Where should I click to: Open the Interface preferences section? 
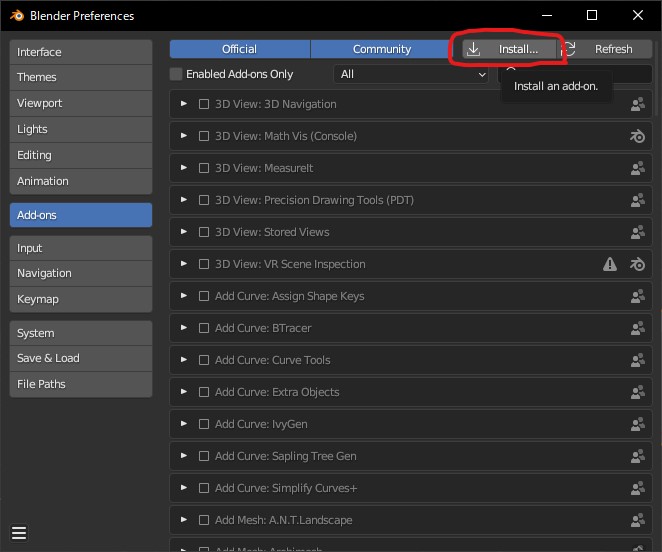(81, 52)
